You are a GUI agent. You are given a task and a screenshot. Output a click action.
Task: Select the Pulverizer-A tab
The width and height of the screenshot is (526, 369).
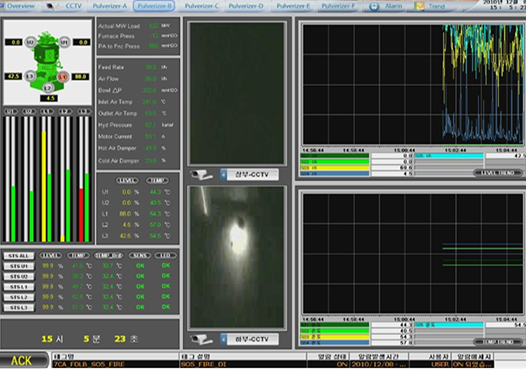coord(110,6)
